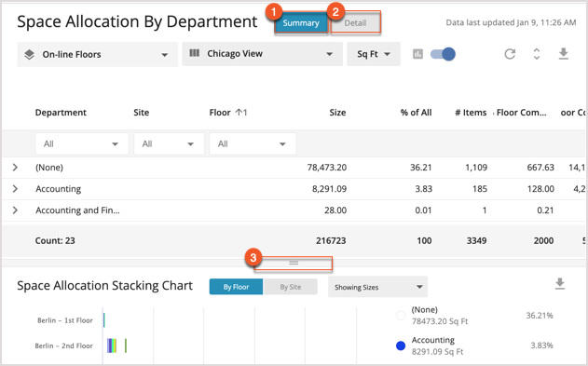Sort by Floor column header
Screen dimensions: 588x366
(x=220, y=113)
